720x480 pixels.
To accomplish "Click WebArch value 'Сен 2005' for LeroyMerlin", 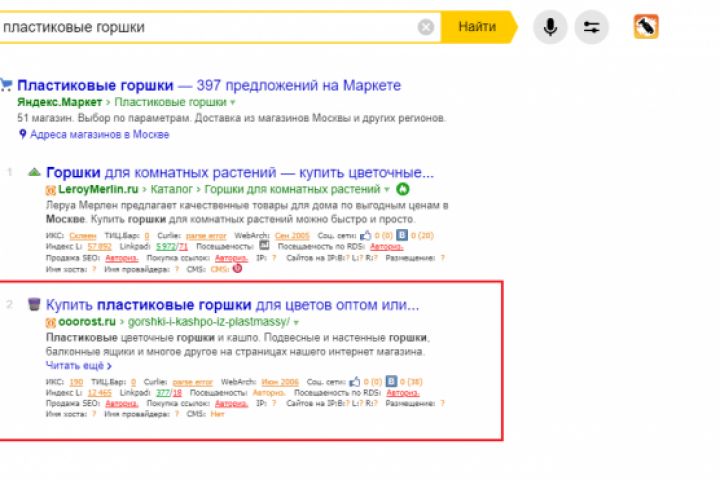I will click(292, 236).
